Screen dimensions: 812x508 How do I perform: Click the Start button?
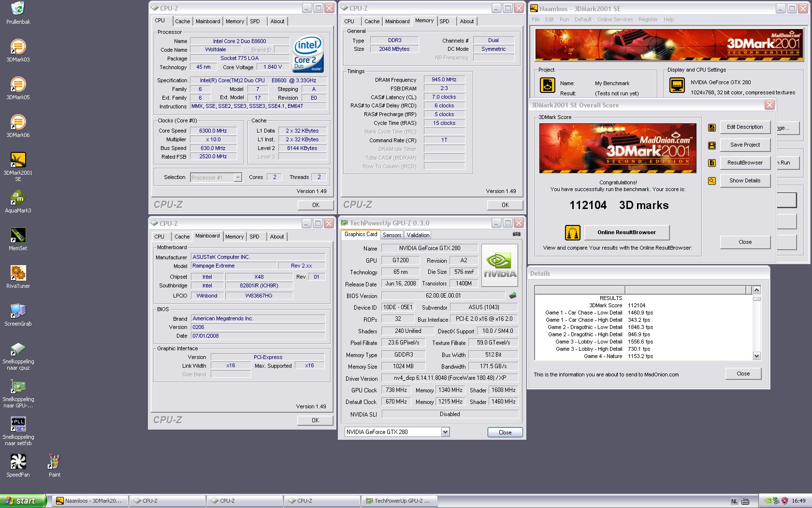pyautogui.click(x=23, y=501)
